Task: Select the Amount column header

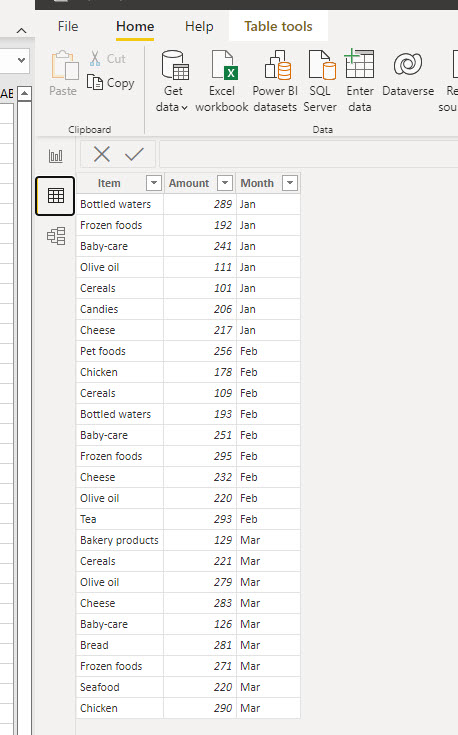Action: pyautogui.click(x=189, y=183)
